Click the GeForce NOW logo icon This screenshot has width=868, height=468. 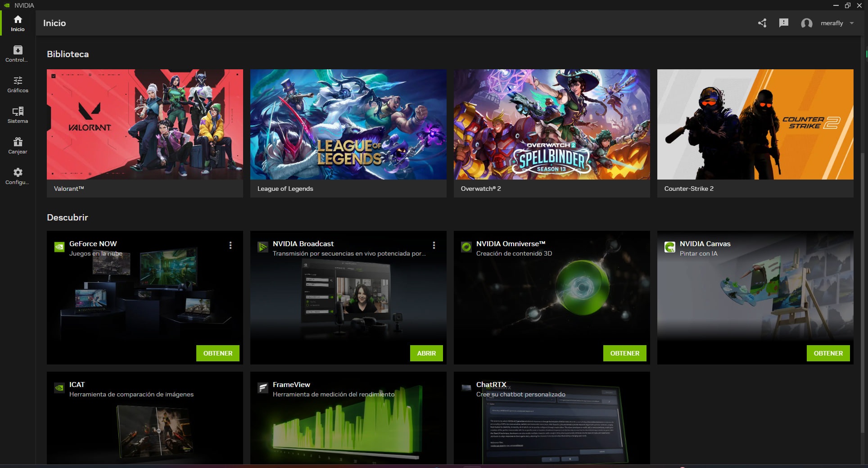59,247
